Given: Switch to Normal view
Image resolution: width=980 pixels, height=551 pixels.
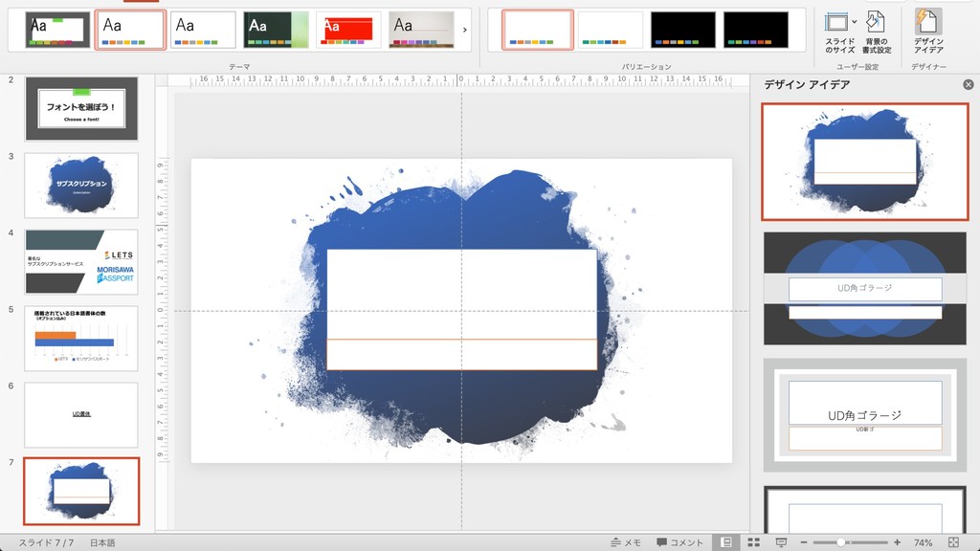Looking at the screenshot, I should coord(727,542).
